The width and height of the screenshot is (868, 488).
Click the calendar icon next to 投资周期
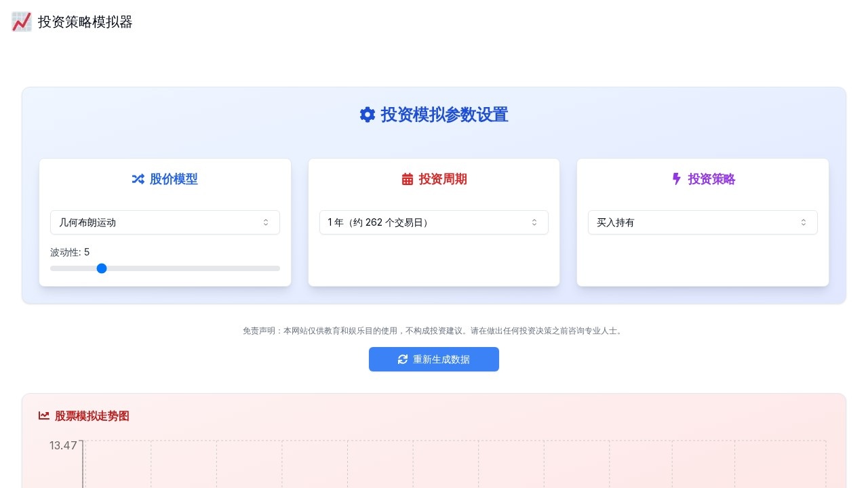[407, 179]
